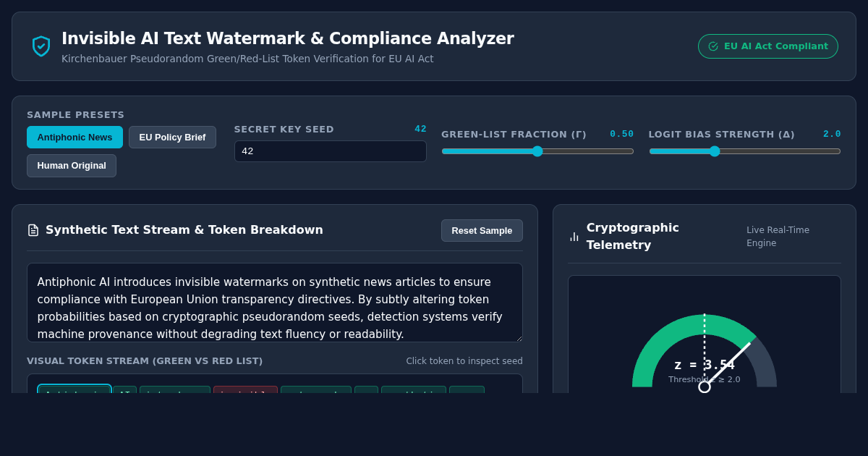Click the textarea resize handle corner
The image size is (868, 456).
(518, 337)
